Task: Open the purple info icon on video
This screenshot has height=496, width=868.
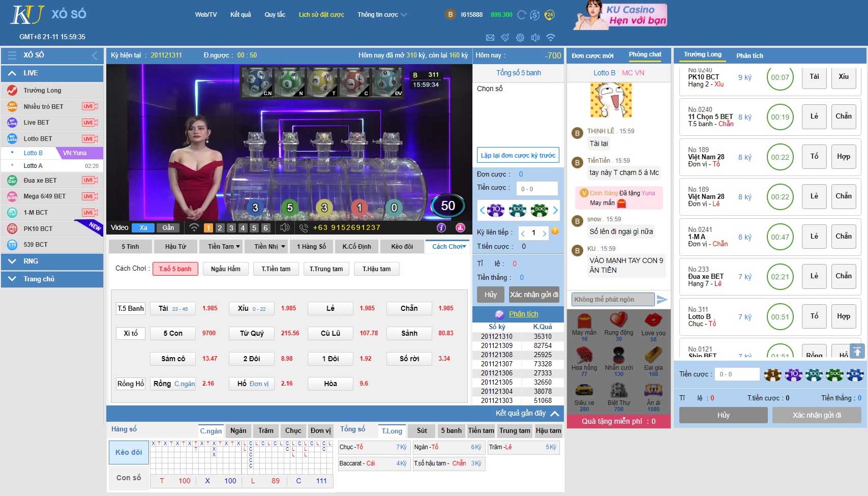Action: 441,227
